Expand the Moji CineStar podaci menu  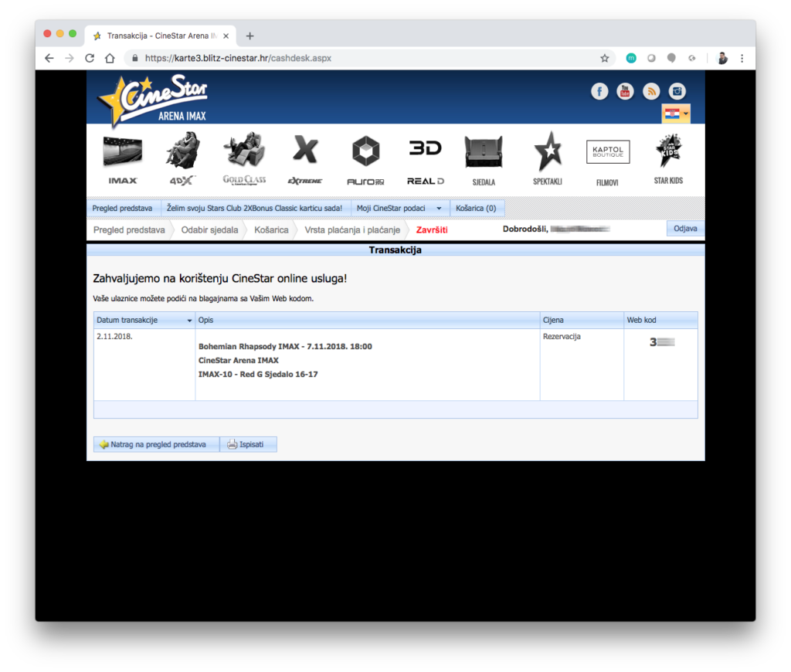pyautogui.click(x=399, y=208)
